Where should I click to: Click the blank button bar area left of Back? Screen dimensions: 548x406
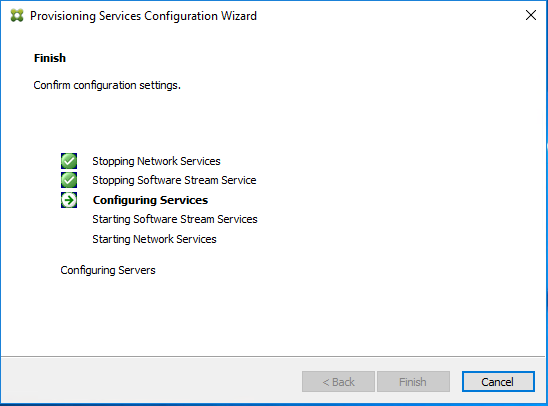point(150,382)
